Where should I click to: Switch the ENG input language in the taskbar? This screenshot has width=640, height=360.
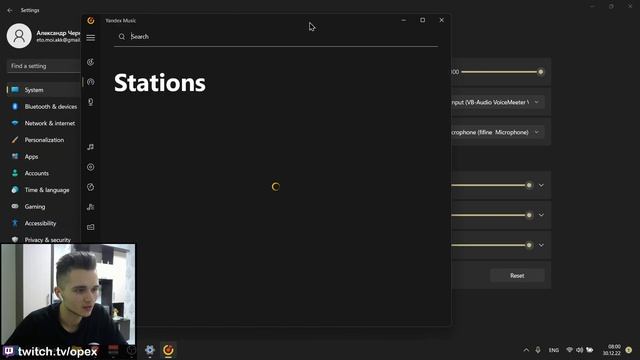pos(554,350)
